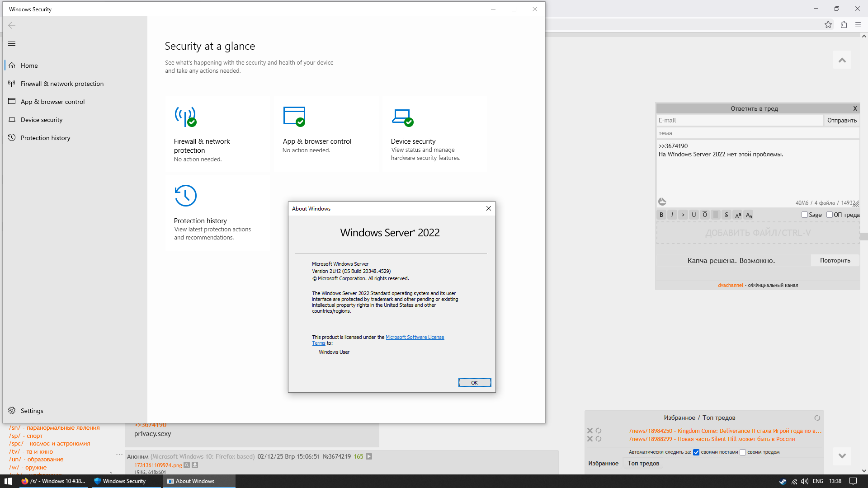Open Device security laptop tile icon
868x488 pixels.
click(x=402, y=117)
